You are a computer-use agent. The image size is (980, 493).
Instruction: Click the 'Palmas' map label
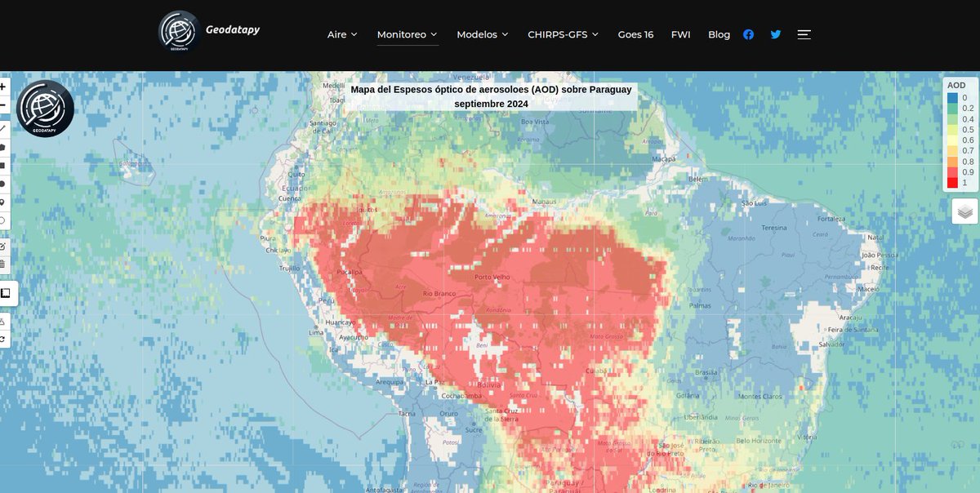coord(698,307)
